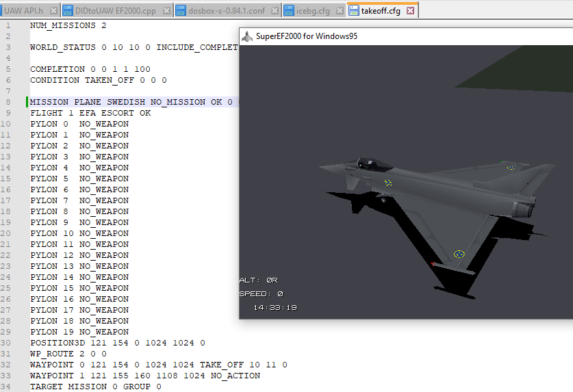Click the 14:33:19 clock in the game view
Image resolution: width=573 pixels, height=392 pixels.
(275, 308)
